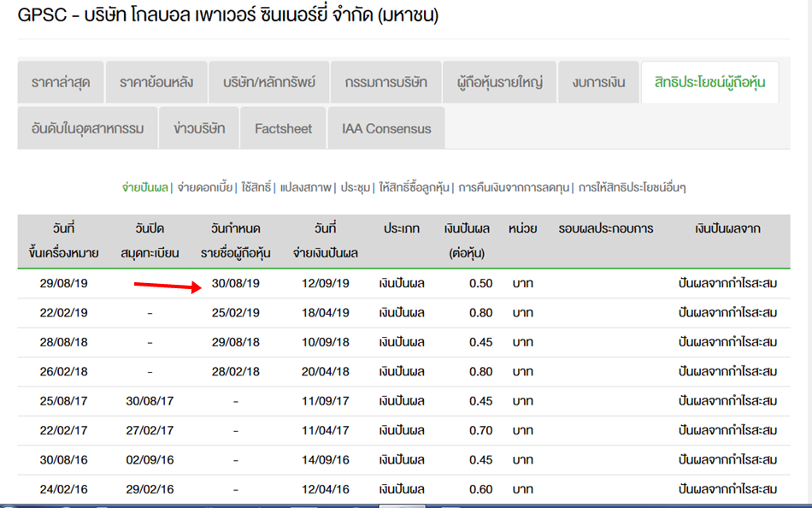Screen dimensions: 812x508
Task: Click the 14/09/16 payment date cell
Action: click(325, 460)
